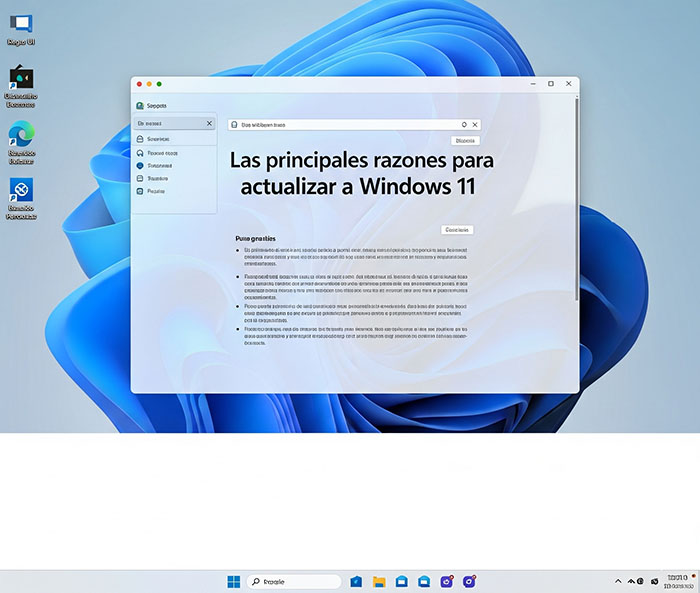Select sidebar item with headset icon

pyautogui.click(x=175, y=153)
